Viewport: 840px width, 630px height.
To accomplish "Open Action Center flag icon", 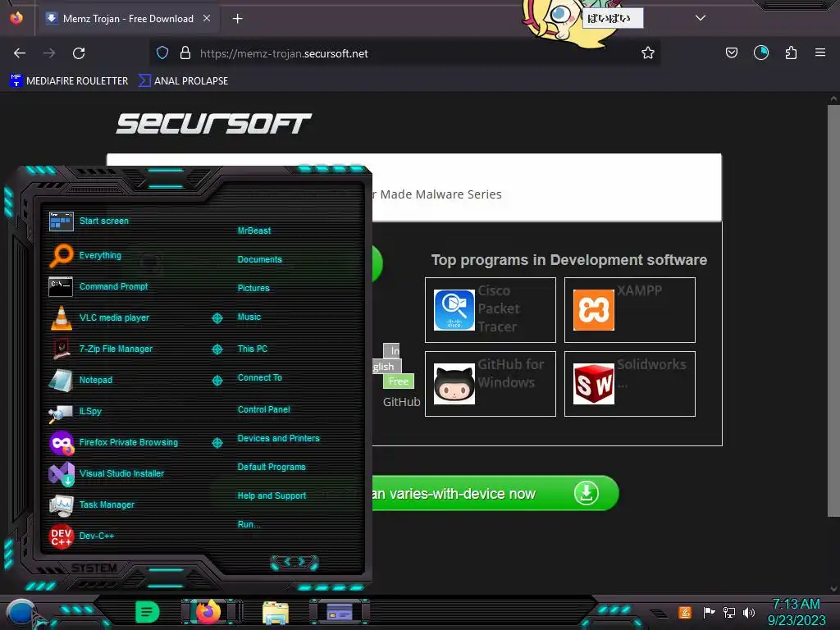I will pyautogui.click(x=710, y=612).
